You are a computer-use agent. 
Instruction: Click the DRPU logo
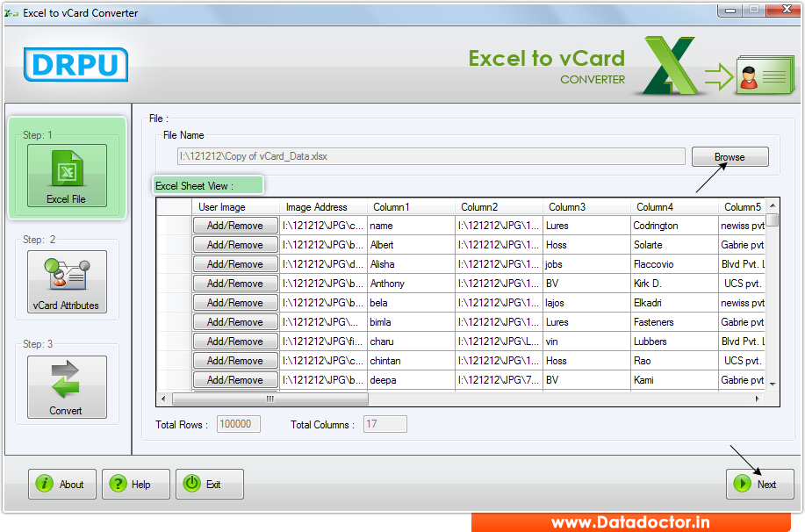(x=75, y=64)
